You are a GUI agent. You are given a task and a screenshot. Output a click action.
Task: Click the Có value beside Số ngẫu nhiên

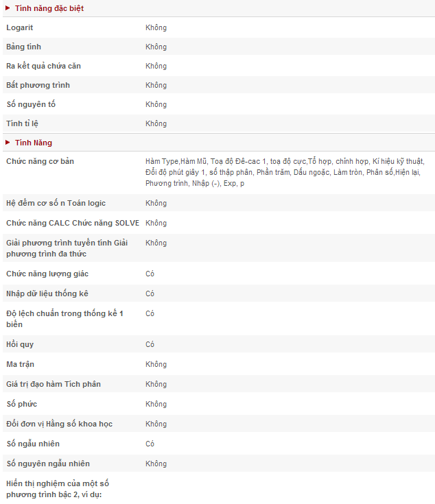click(150, 444)
